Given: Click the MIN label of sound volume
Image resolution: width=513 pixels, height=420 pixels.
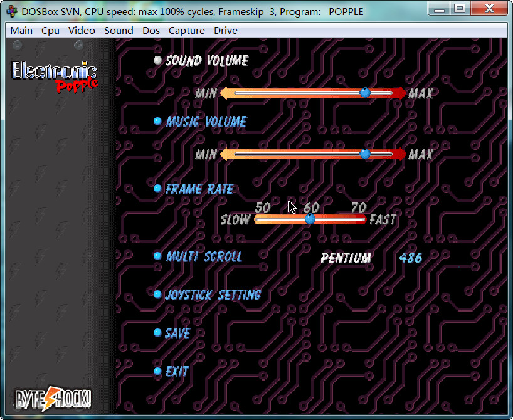Looking at the screenshot, I should (206, 93).
